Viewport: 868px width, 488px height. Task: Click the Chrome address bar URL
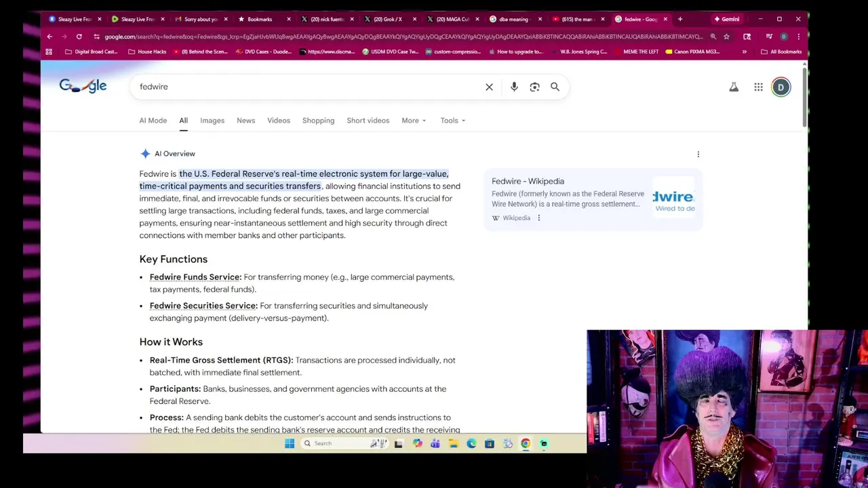pyautogui.click(x=403, y=37)
